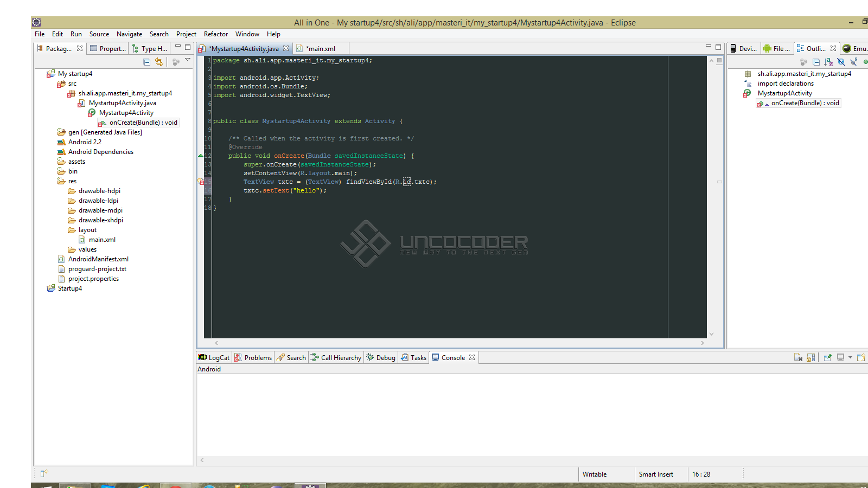The height and width of the screenshot is (488, 868).
Task: Toggle alphabetical sort in Outline
Action: (x=828, y=62)
